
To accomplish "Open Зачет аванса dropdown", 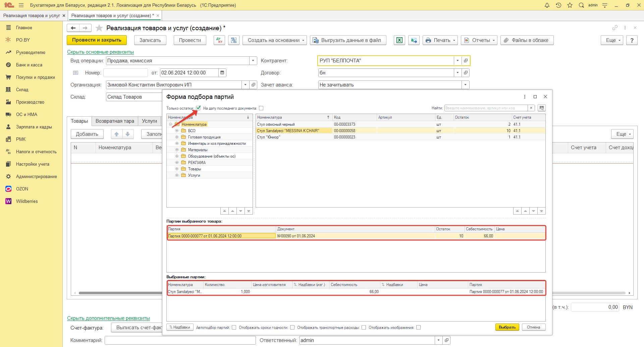I will pos(465,85).
